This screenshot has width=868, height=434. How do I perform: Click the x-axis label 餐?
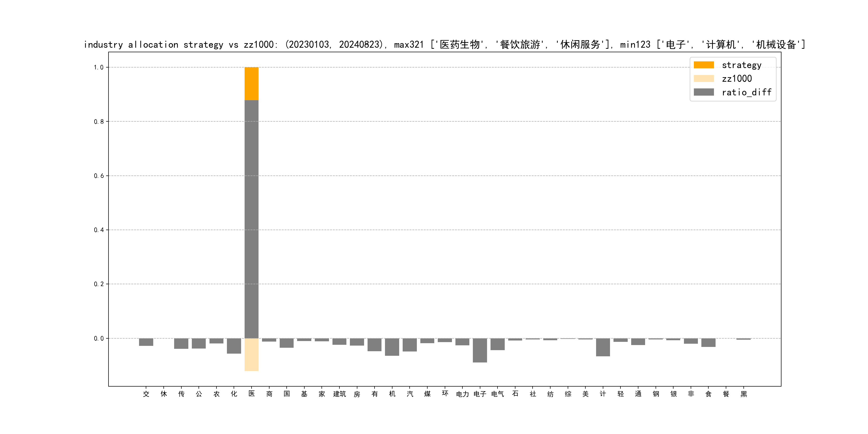click(x=726, y=394)
